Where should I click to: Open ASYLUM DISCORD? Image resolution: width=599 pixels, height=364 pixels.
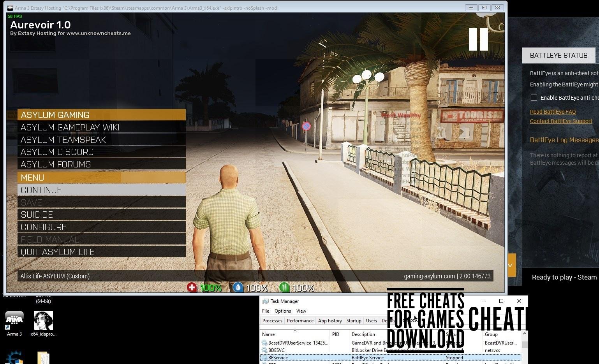[x=101, y=152]
